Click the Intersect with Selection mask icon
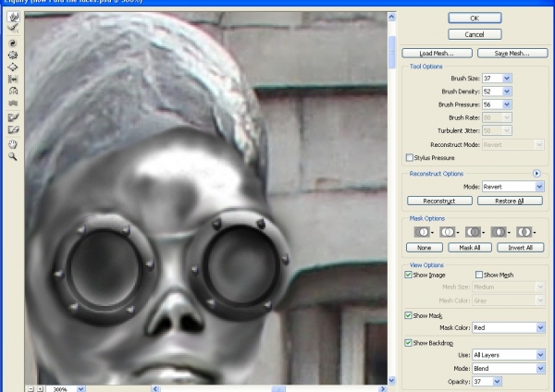Image resolution: width=555 pixels, height=392 pixels. tap(499, 232)
